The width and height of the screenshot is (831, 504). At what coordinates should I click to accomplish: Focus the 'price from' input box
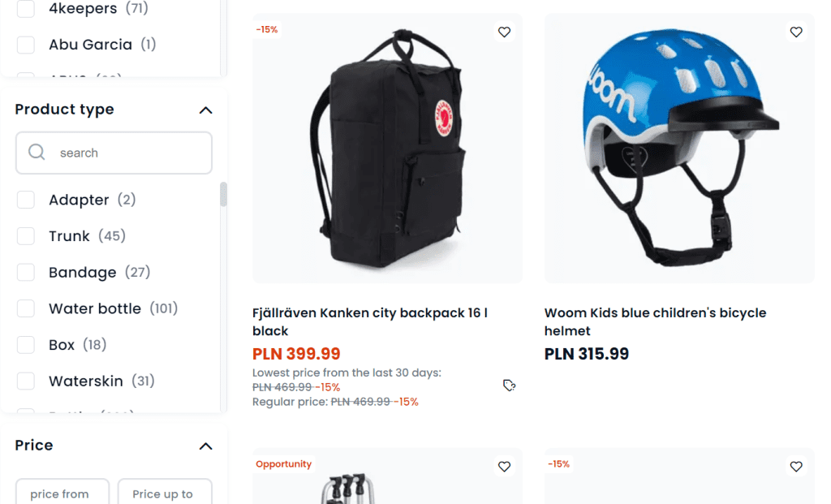(62, 493)
